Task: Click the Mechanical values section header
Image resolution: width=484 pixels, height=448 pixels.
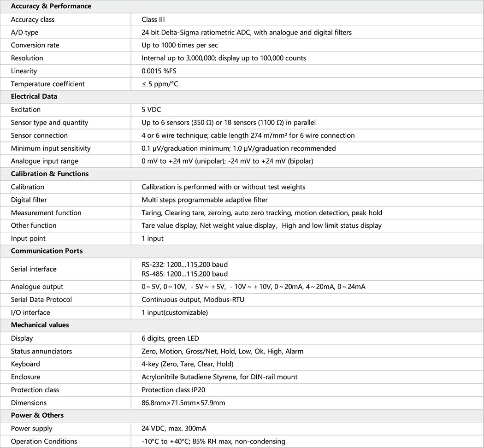Action: [x=40, y=325]
